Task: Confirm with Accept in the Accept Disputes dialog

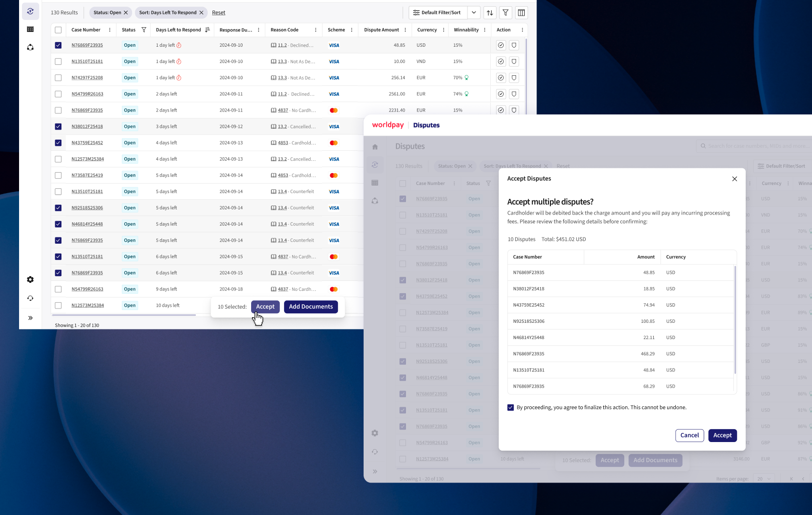Action: 722,435
